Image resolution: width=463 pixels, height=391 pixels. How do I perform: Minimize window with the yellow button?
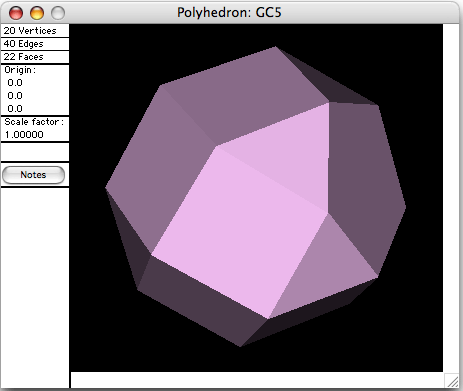tap(37, 13)
